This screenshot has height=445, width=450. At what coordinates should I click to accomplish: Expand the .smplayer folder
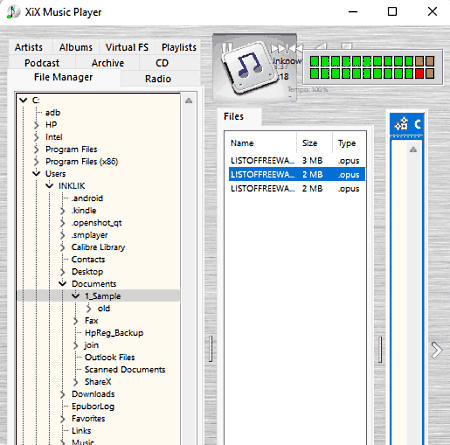62,235
